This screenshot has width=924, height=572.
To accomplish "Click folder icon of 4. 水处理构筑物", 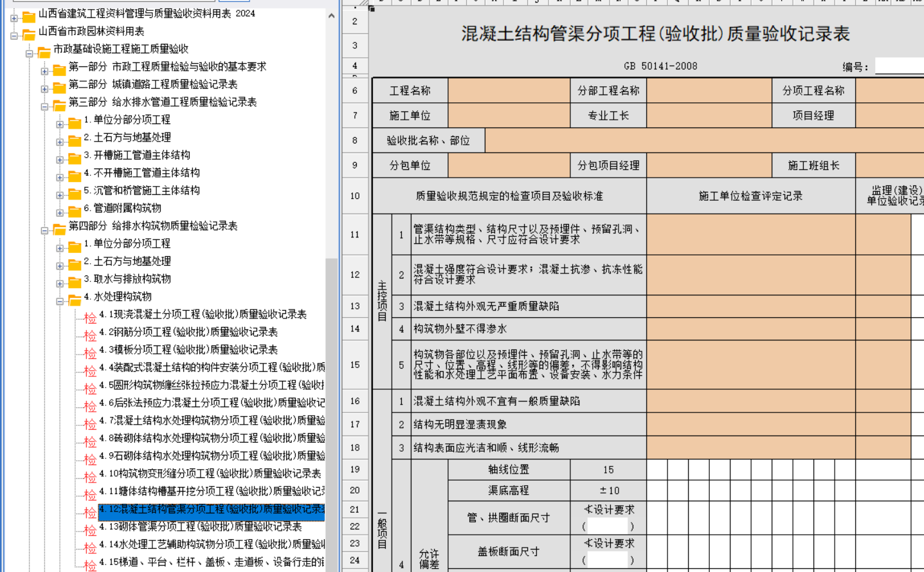I will (75, 298).
